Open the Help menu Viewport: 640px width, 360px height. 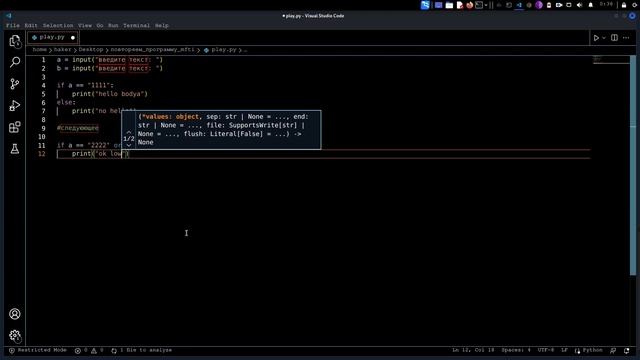pyautogui.click(x=162, y=25)
